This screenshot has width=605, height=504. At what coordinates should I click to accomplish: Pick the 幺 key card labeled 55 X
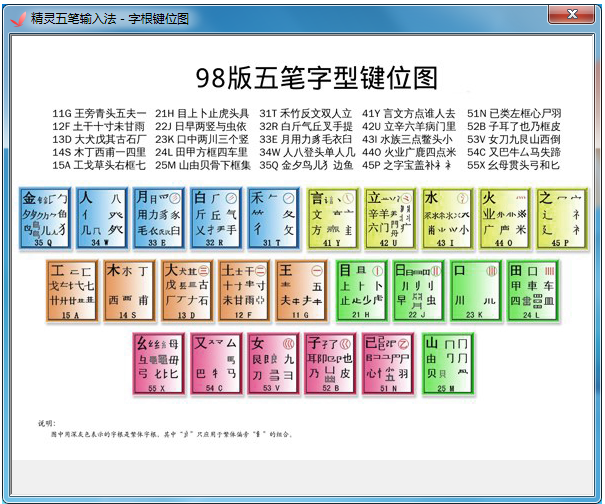click(159, 364)
